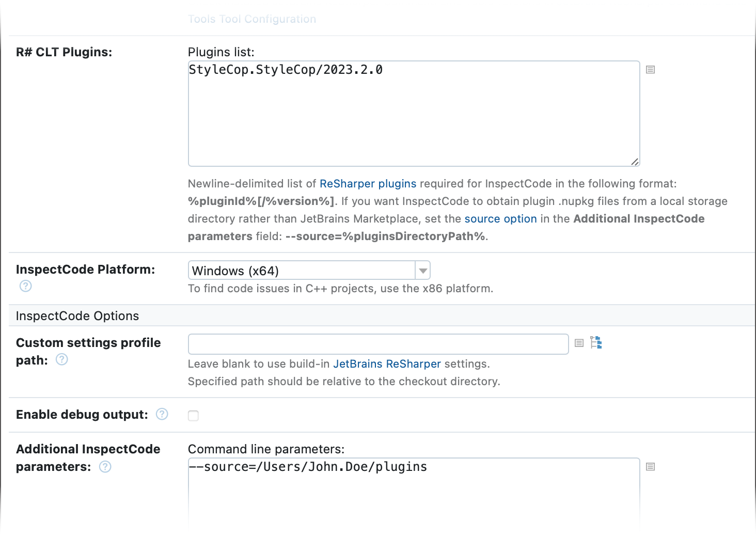Follow the Tools Tool Configuration link
756x537 pixels.
tap(251, 19)
